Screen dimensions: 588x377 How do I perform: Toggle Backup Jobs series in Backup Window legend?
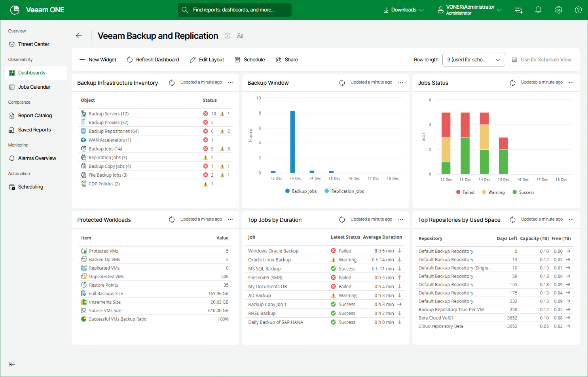click(301, 191)
